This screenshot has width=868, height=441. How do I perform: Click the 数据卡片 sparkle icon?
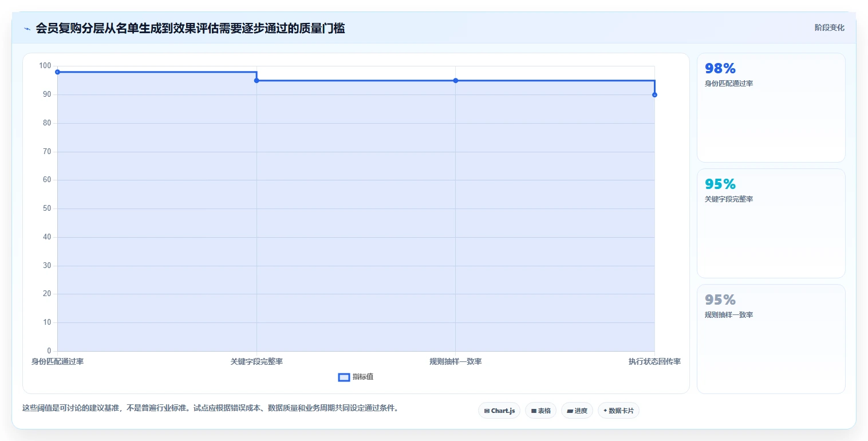coord(605,411)
